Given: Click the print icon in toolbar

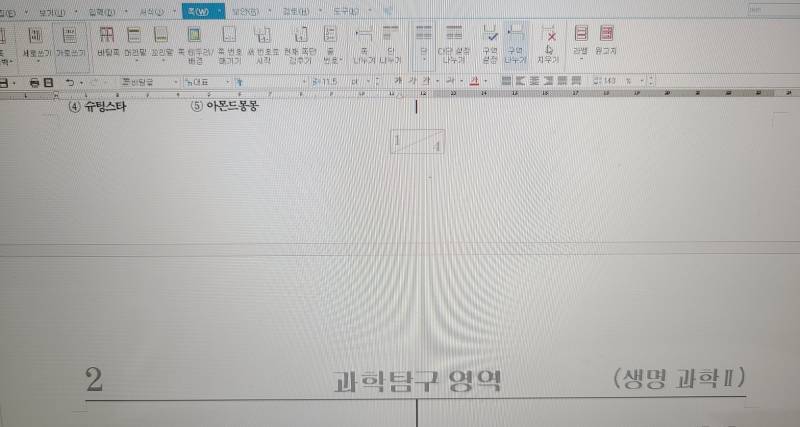Looking at the screenshot, I should coord(34,83).
